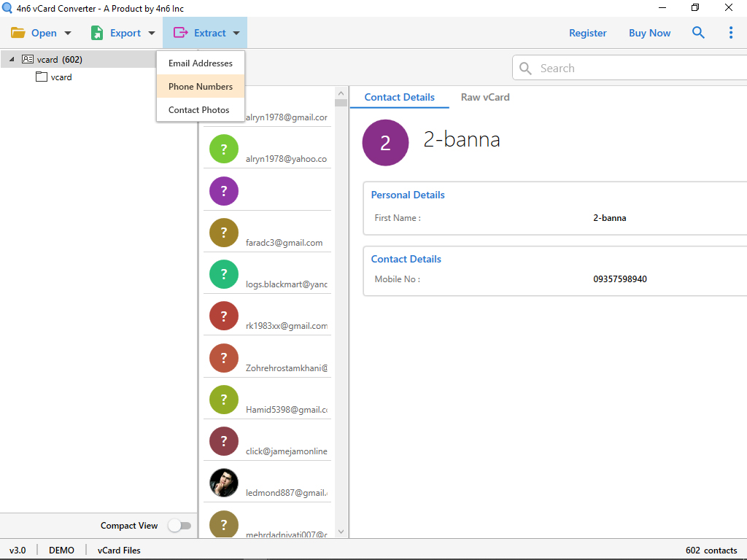Open the three-dot more options menu
This screenshot has width=747, height=560.
(731, 32)
